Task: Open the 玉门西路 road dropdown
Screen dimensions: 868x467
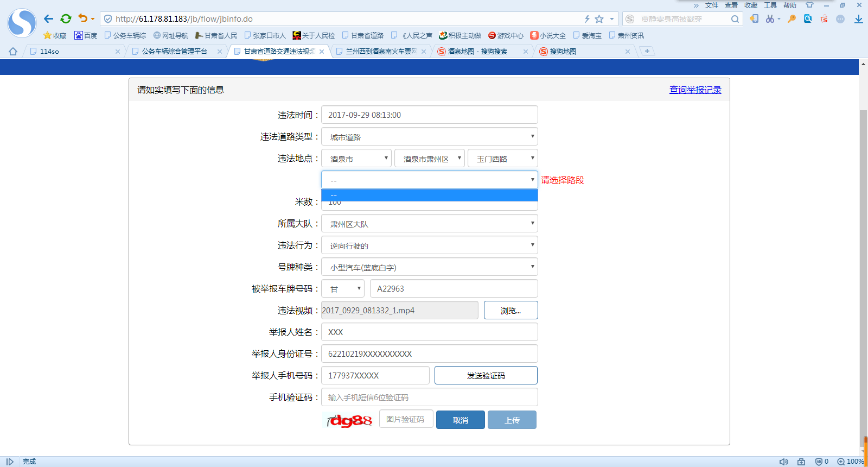Action: coord(502,159)
